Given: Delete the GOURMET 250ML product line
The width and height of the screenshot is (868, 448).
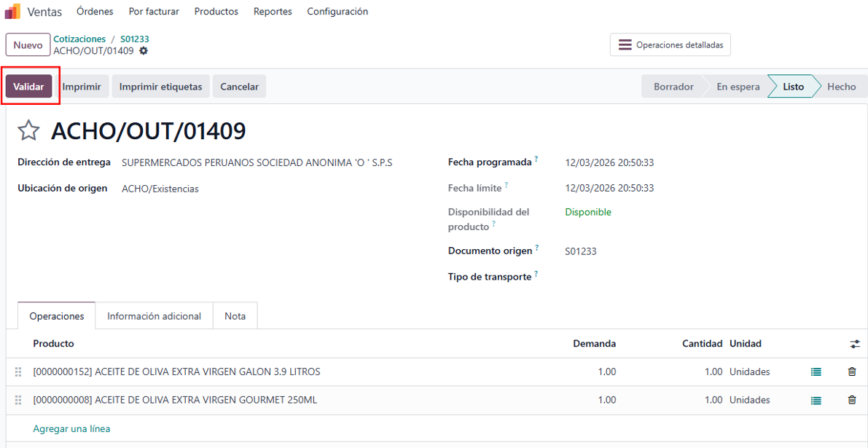Looking at the screenshot, I should point(851,401).
